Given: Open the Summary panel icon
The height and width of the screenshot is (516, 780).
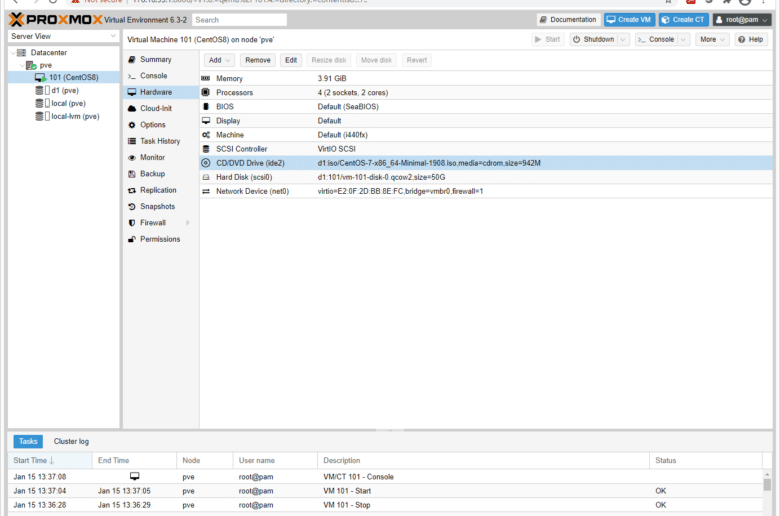Looking at the screenshot, I should (132, 59).
